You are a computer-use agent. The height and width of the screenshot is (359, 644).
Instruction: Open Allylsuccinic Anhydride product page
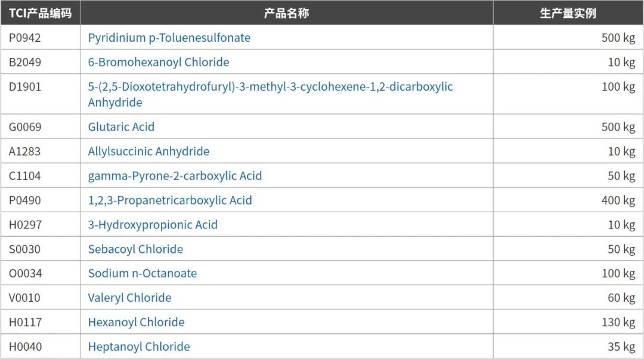[148, 151]
